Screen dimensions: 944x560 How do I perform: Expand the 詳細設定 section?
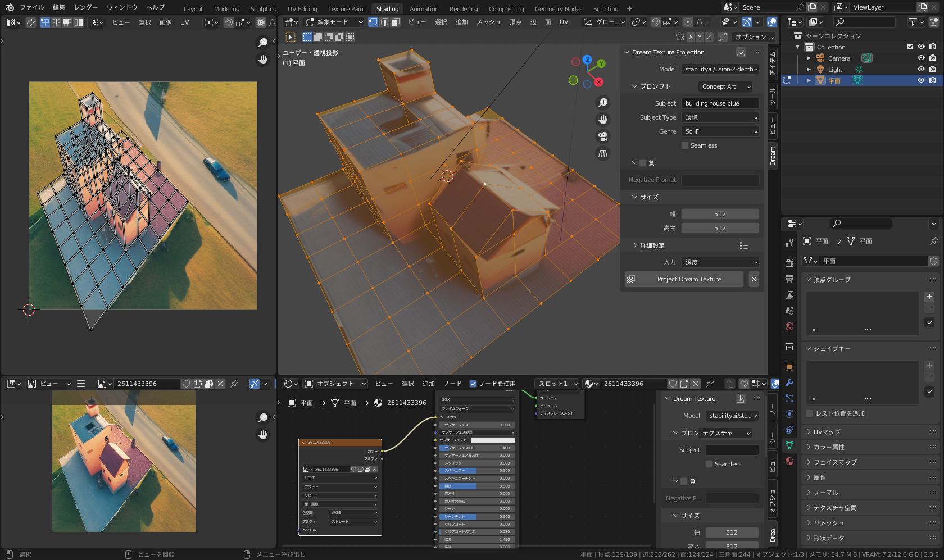(652, 245)
